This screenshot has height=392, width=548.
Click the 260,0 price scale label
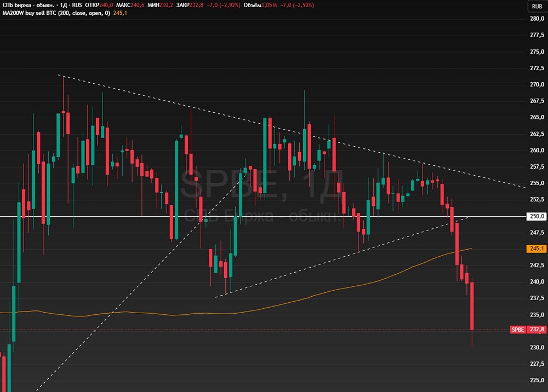coord(537,151)
